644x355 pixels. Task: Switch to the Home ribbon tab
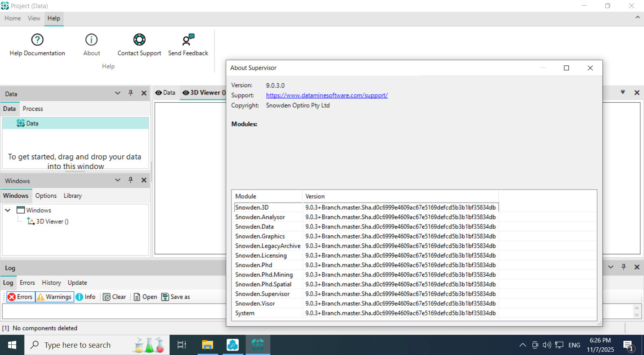coord(13,18)
